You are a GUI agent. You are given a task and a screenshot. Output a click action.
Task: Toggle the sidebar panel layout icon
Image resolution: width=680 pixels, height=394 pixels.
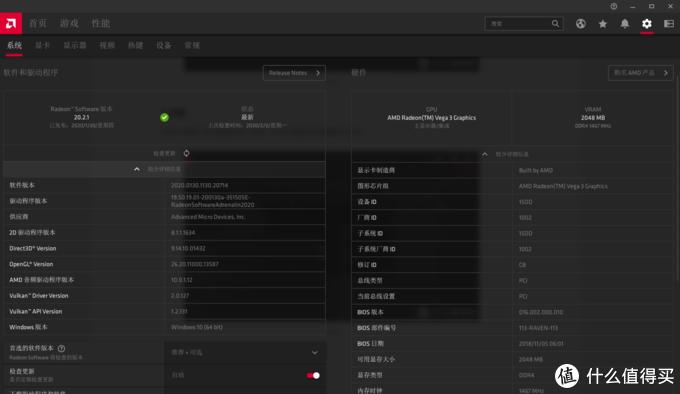(x=669, y=24)
